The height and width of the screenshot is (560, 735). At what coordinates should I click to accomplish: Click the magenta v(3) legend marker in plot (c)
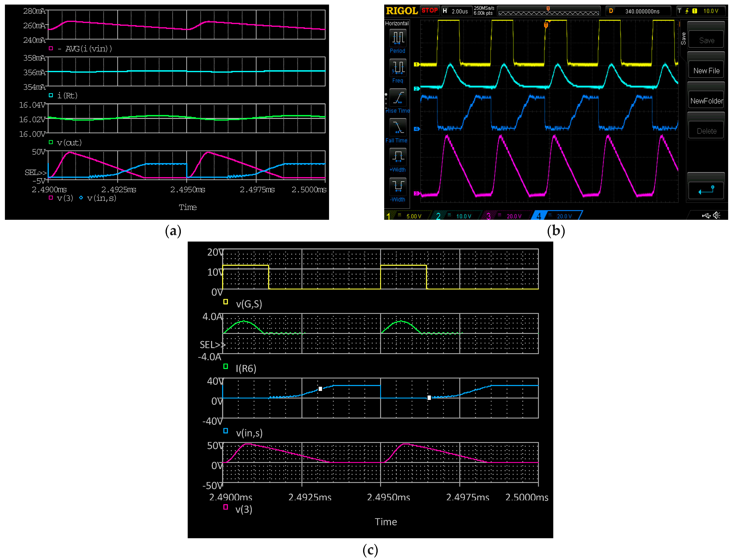(x=226, y=507)
